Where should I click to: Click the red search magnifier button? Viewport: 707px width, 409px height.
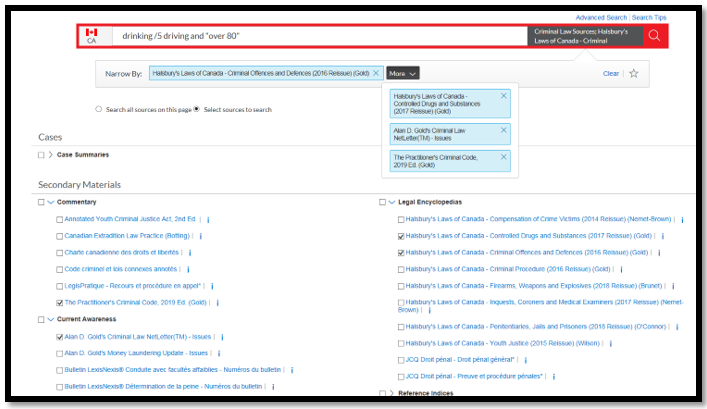coord(654,36)
